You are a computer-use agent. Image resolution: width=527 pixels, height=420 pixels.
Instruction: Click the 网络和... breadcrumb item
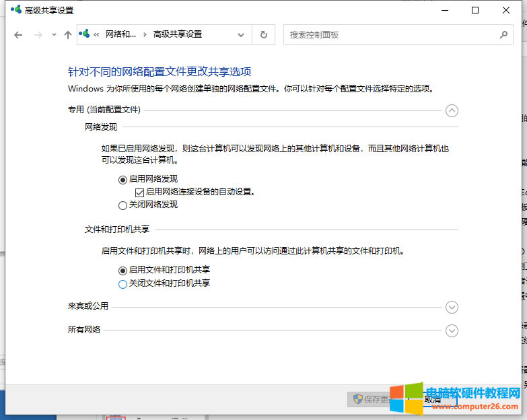pos(120,34)
